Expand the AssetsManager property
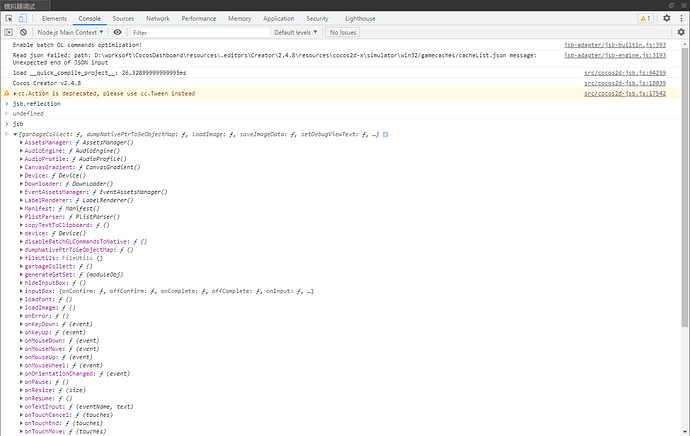690x436 pixels. 21,143
